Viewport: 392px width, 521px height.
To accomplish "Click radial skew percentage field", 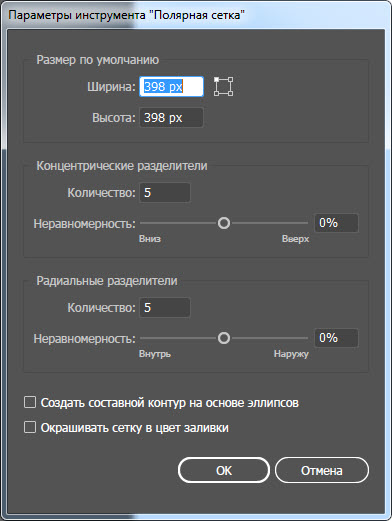I will 336,338.
